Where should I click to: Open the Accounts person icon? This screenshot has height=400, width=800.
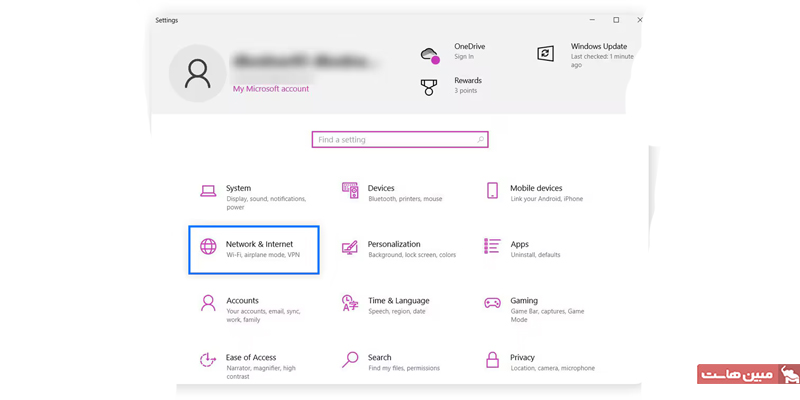point(208,303)
